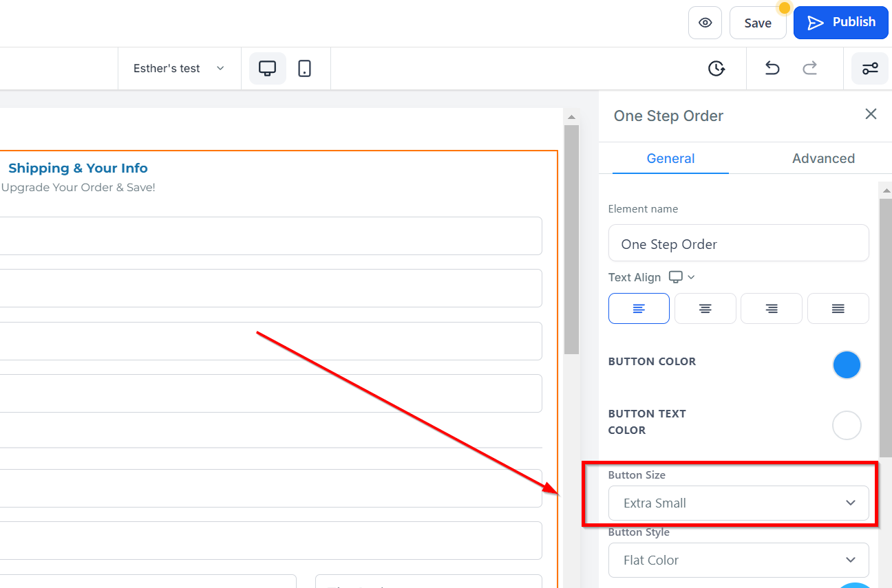Click the settings panel scrollbar

tap(886, 328)
